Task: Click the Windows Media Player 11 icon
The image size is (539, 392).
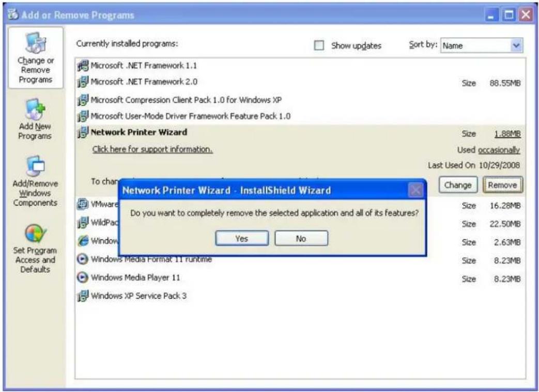Action: pos(83,277)
